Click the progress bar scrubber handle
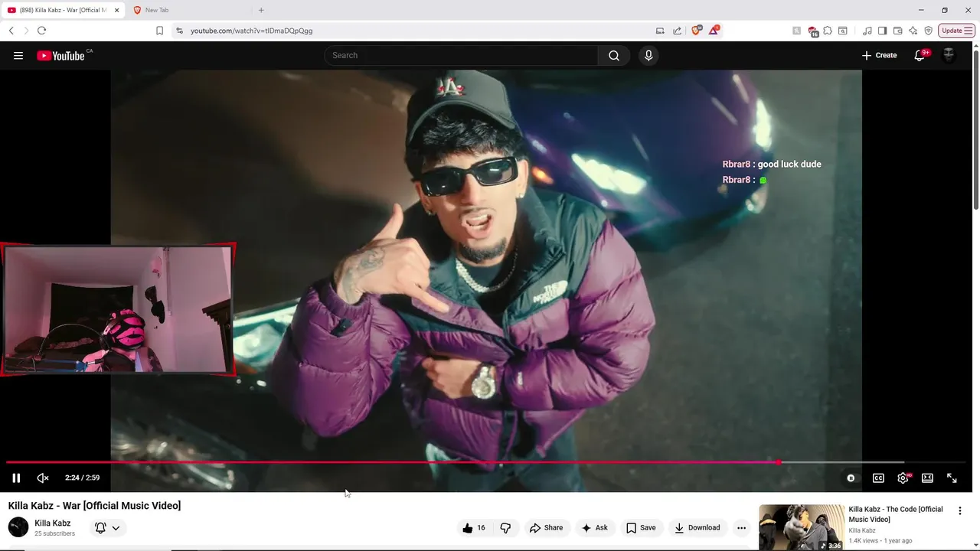Screen dimensions: 980x551 [x=779, y=462]
